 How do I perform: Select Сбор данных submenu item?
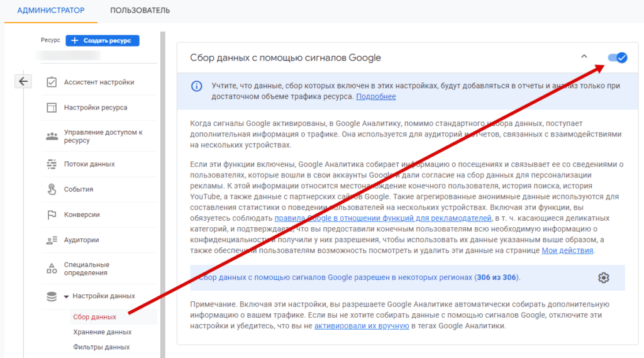pos(94,317)
